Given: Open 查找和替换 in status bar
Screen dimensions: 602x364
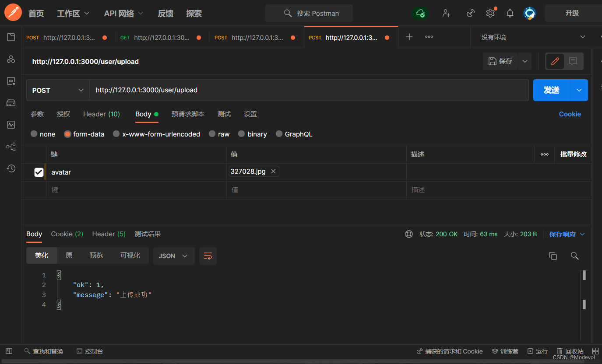Looking at the screenshot, I should click(x=44, y=351).
